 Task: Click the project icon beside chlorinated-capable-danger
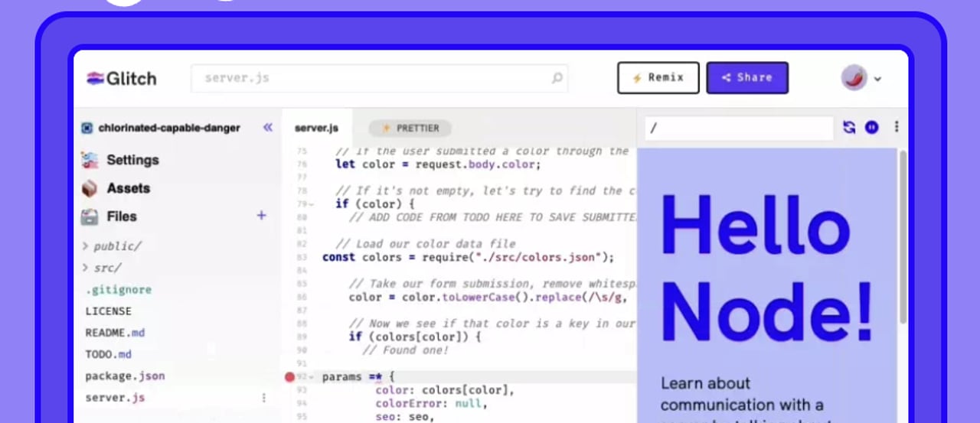tap(87, 128)
